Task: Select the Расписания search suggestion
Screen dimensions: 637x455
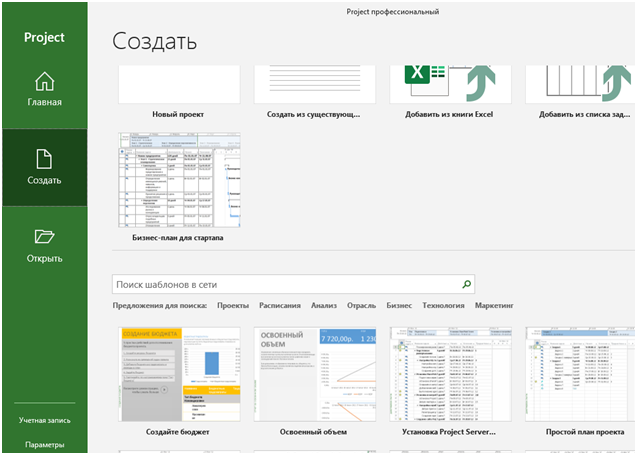Action: pyautogui.click(x=280, y=305)
